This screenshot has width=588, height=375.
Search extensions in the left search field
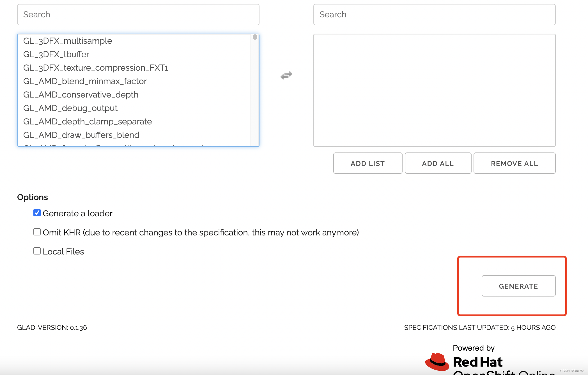point(138,15)
